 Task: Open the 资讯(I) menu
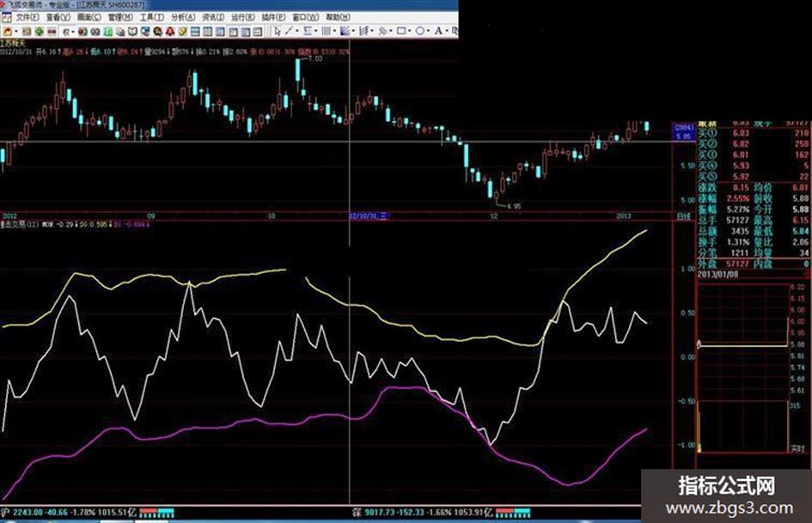[x=213, y=18]
